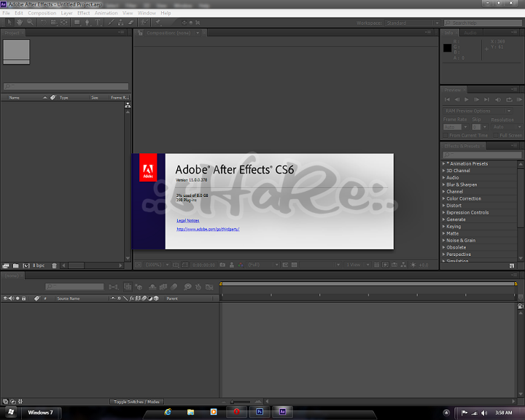
Task: Click the volume speaker tray icon
Action: [x=484, y=413]
